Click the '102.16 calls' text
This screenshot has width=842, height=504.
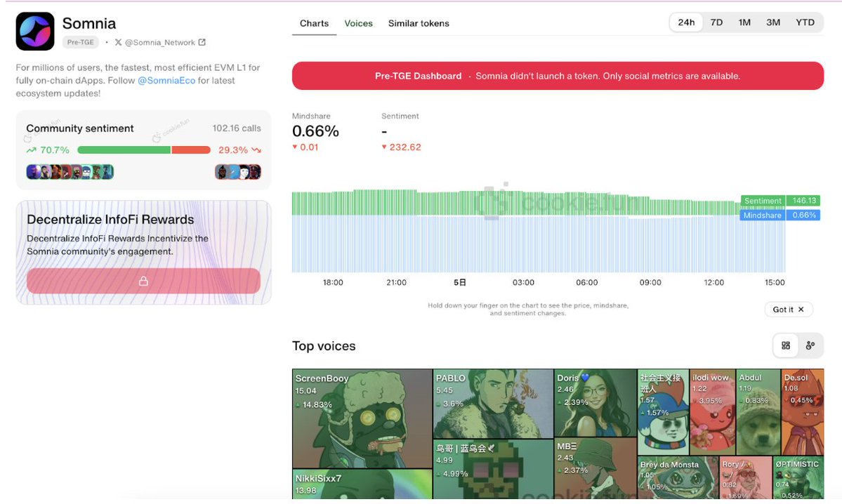[237, 128]
